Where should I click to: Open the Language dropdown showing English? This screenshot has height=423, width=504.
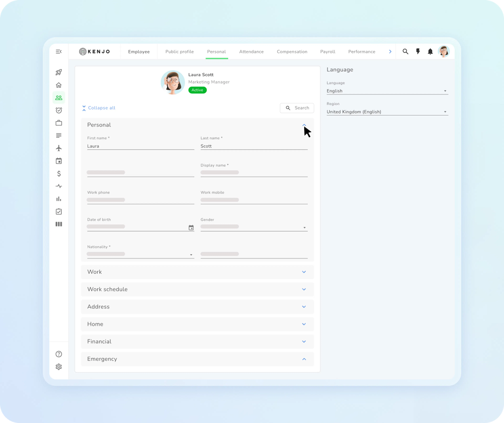[x=387, y=91]
